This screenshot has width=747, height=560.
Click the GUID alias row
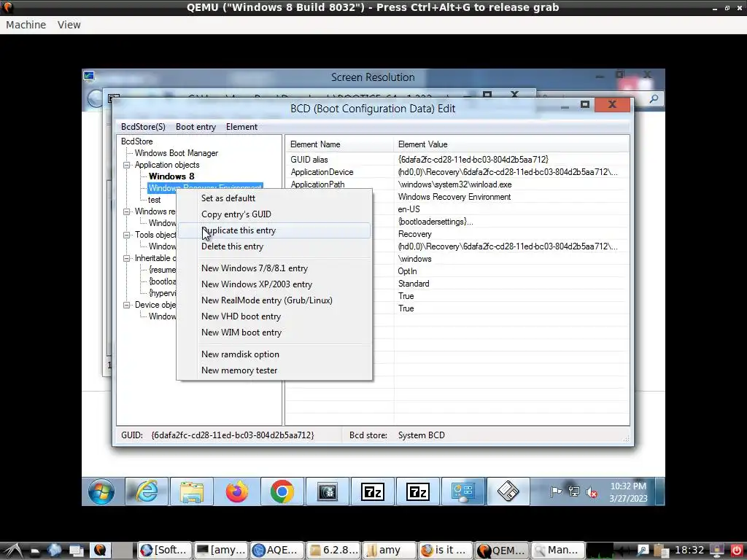pos(457,160)
